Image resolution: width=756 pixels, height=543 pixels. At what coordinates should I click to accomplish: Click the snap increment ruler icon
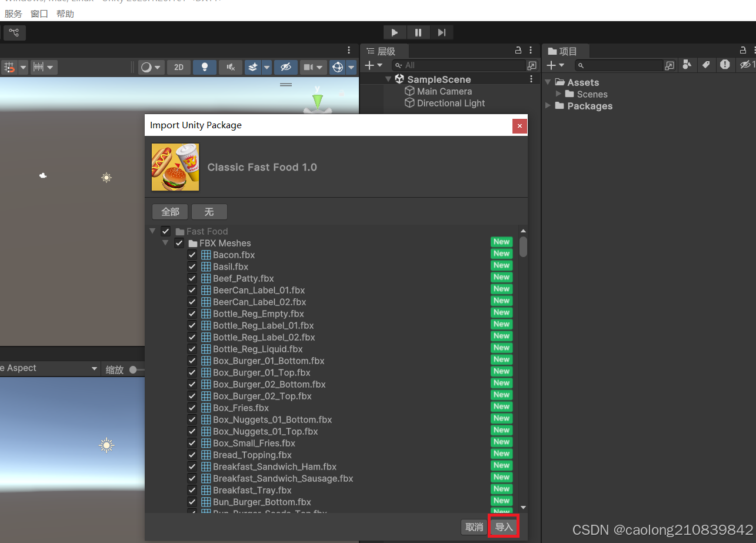(x=38, y=68)
